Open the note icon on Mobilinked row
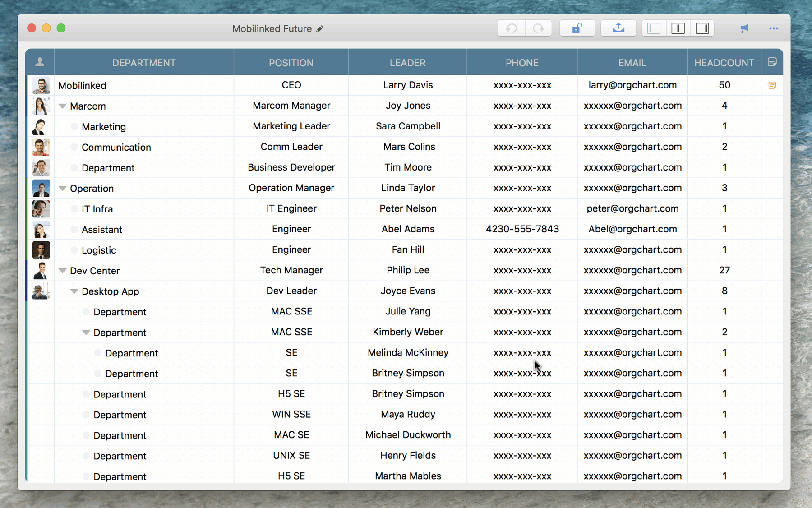Viewport: 812px width, 508px height. tap(772, 85)
